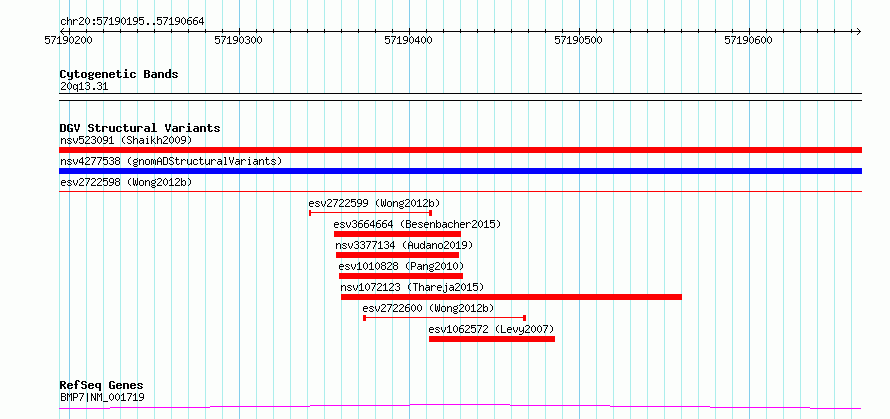Click the esv2722599 (Wong2012b) variant glyph
Image resolution: width=890 pixels, height=419 pixels.
click(371, 213)
